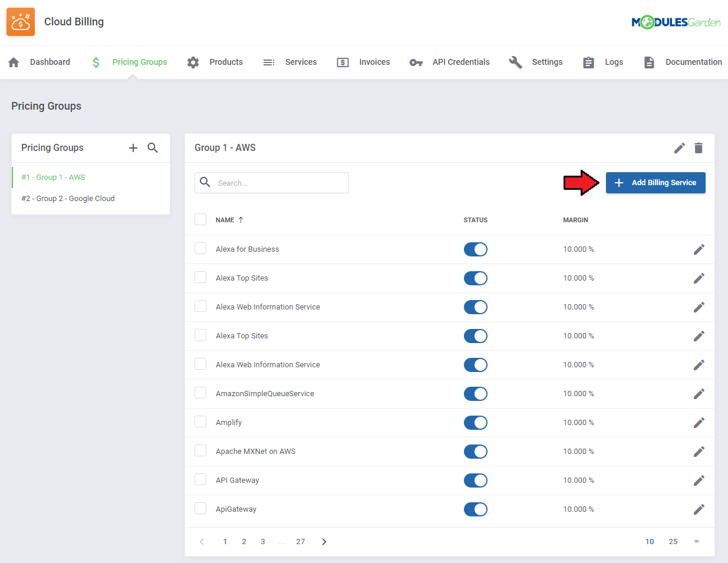Go to page 3
The image size is (728, 563).
click(263, 542)
